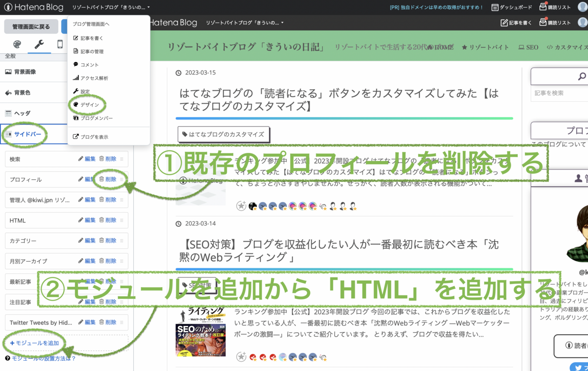Click 記事を書く in the inner preview bar
This screenshot has height=371, width=588.
(x=516, y=23)
